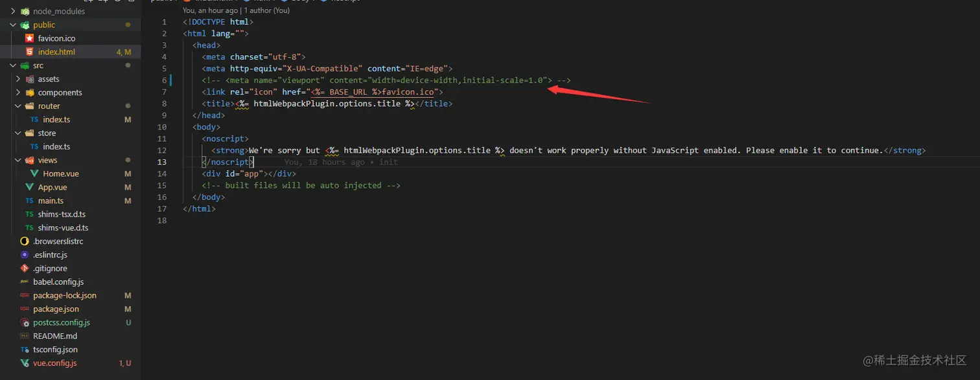Open Home.vue in the views folder
The image size is (980, 380).
[61, 174]
